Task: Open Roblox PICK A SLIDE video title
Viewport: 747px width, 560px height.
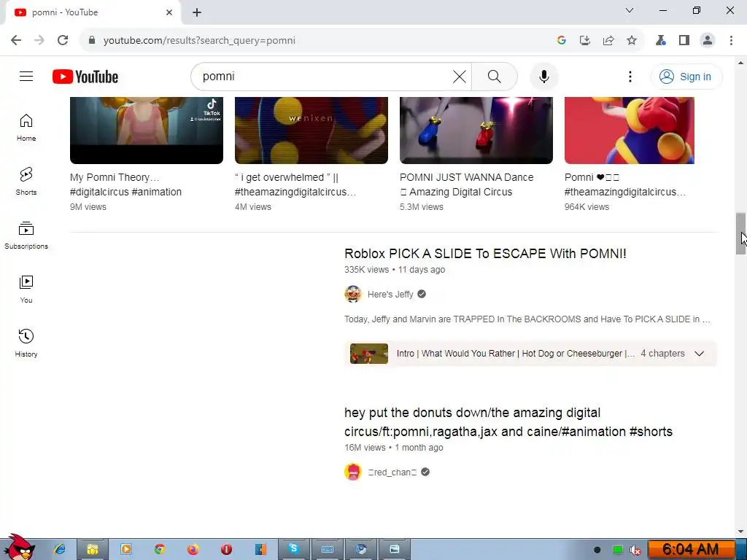Action: 485,253
